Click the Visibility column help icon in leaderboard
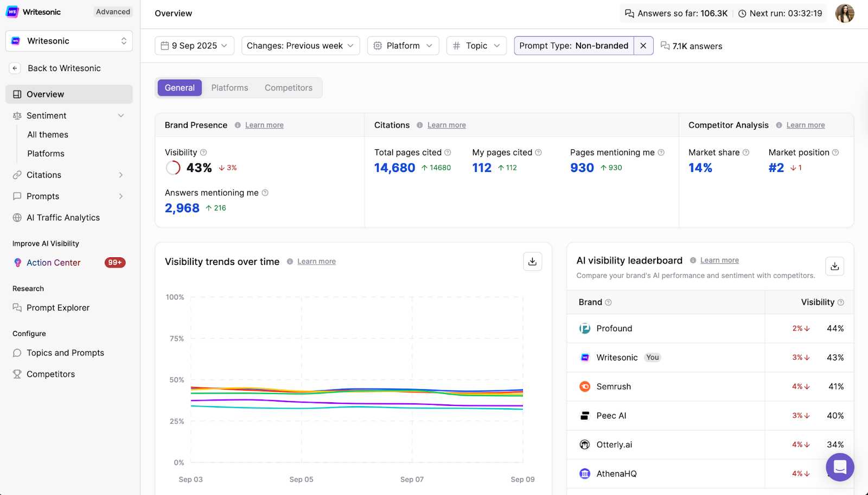Viewport: 868px width, 495px height. (841, 302)
